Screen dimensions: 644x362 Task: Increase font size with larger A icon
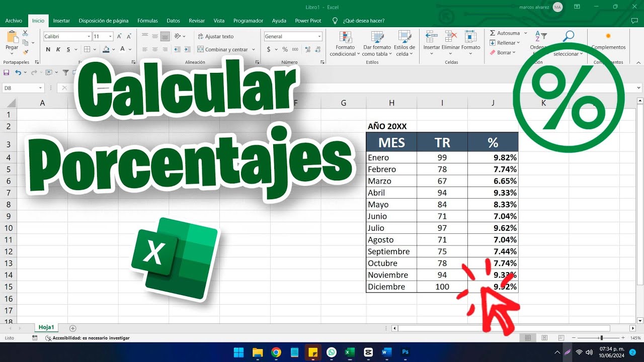(120, 36)
